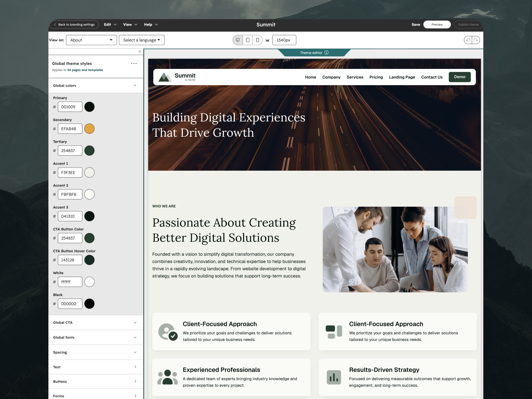Viewport: 532px width, 399px height.
Task: Open the Tertiary green color swatch
Action: point(89,151)
